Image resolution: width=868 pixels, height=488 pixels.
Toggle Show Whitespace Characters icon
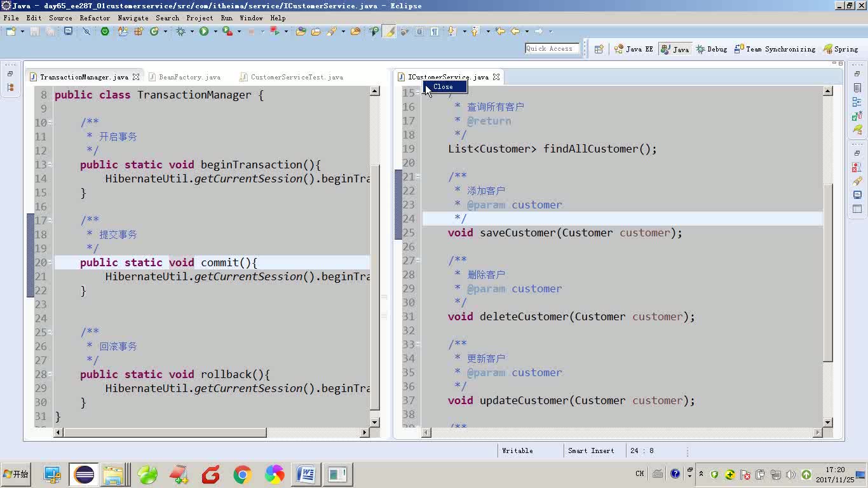(435, 31)
